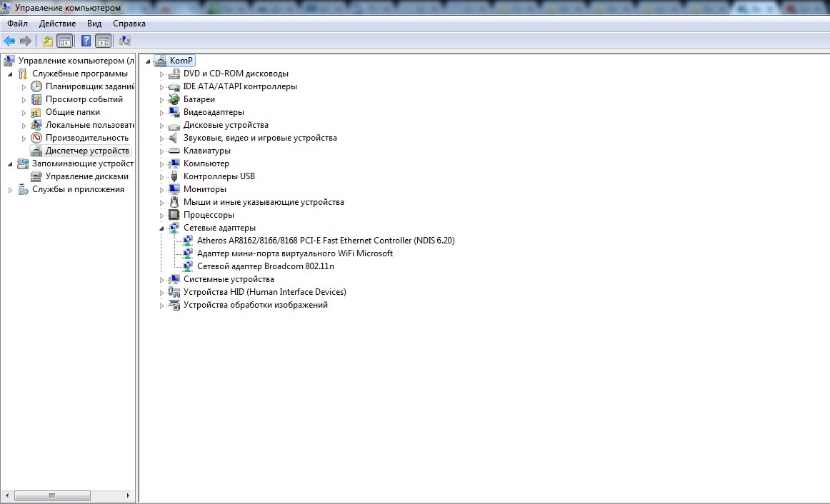
Task: Select Atheros Fast Ethernet Controller text
Action: (x=326, y=241)
